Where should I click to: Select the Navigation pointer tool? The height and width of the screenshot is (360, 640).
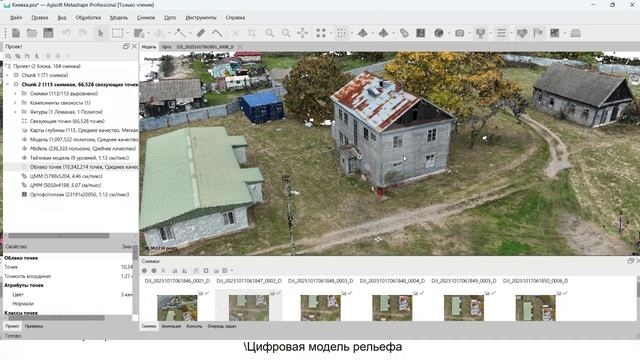tap(101, 33)
